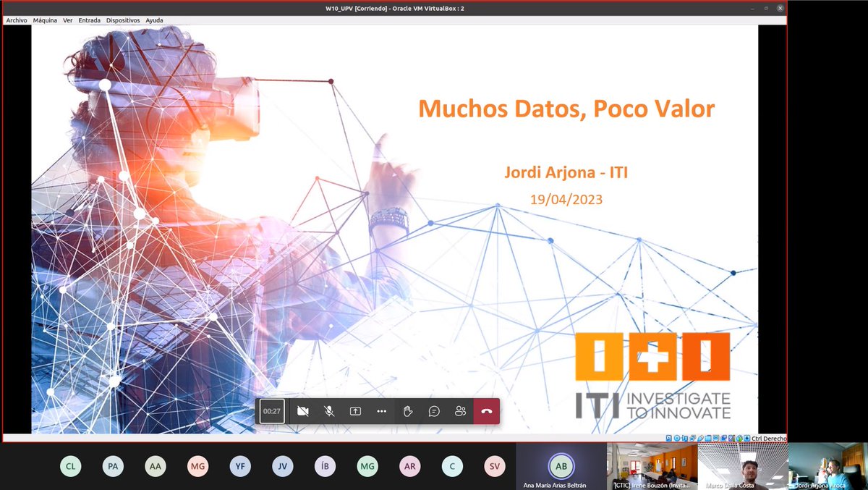Raise your hand in the meeting

click(408, 411)
